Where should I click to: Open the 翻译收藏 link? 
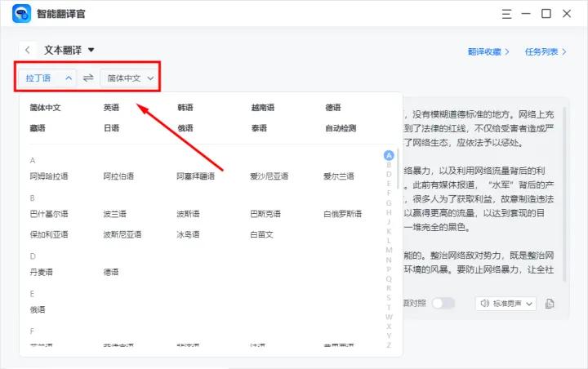tap(488, 51)
